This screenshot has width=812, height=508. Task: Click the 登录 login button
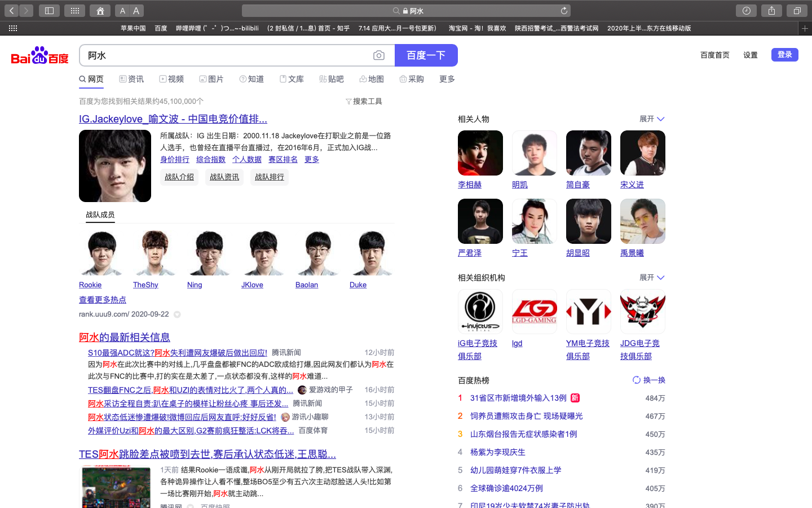coord(785,55)
